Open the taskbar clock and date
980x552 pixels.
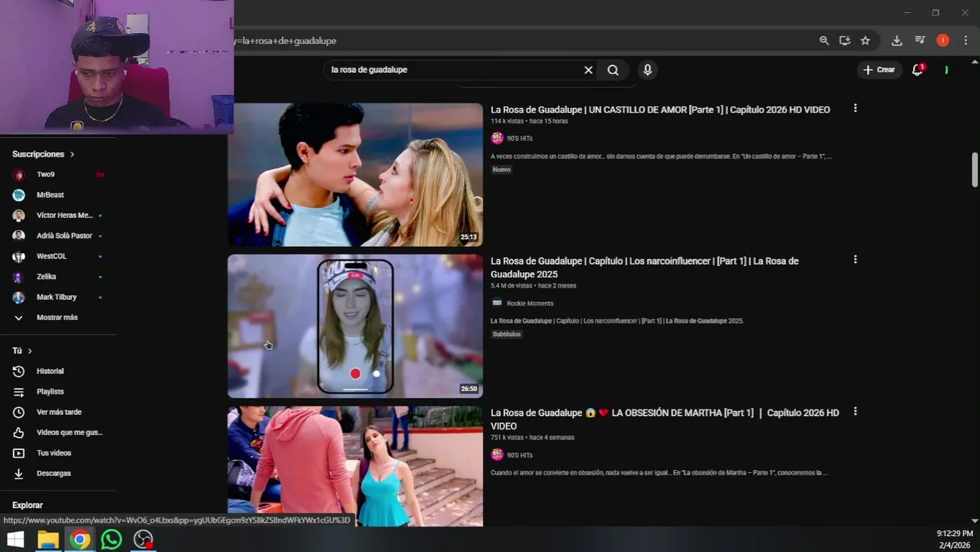[955, 539]
